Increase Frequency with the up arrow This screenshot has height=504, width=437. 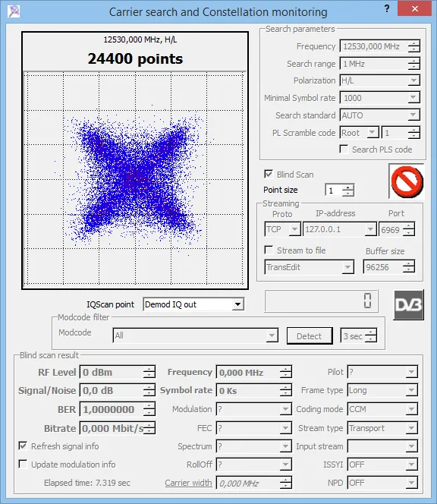point(414,43)
